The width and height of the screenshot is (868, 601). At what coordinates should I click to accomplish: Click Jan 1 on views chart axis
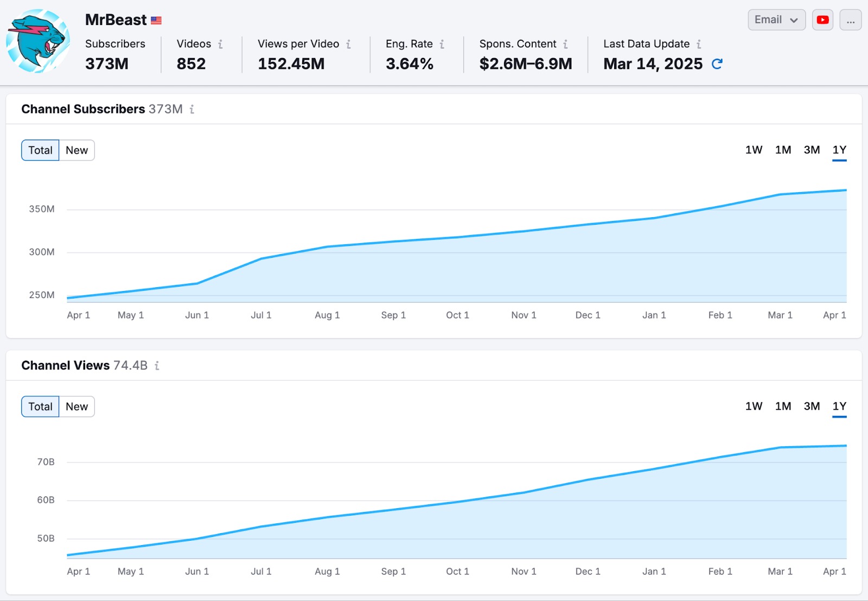pyautogui.click(x=654, y=571)
